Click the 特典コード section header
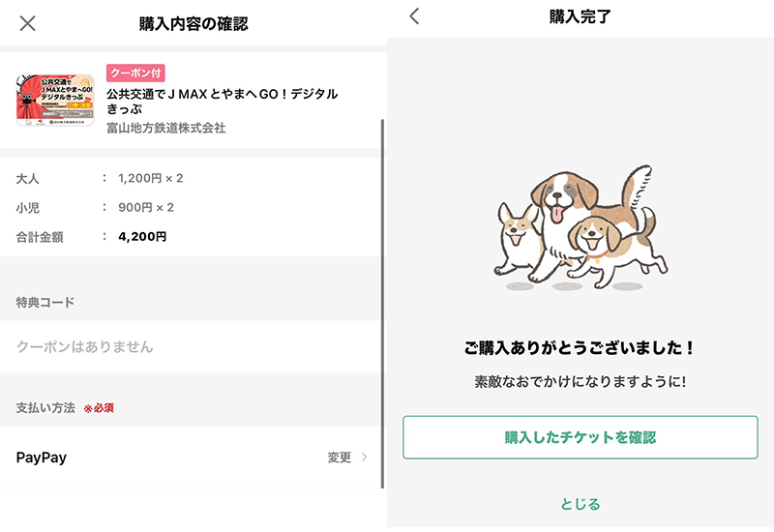Viewport: 774px width, 532px height. click(45, 302)
